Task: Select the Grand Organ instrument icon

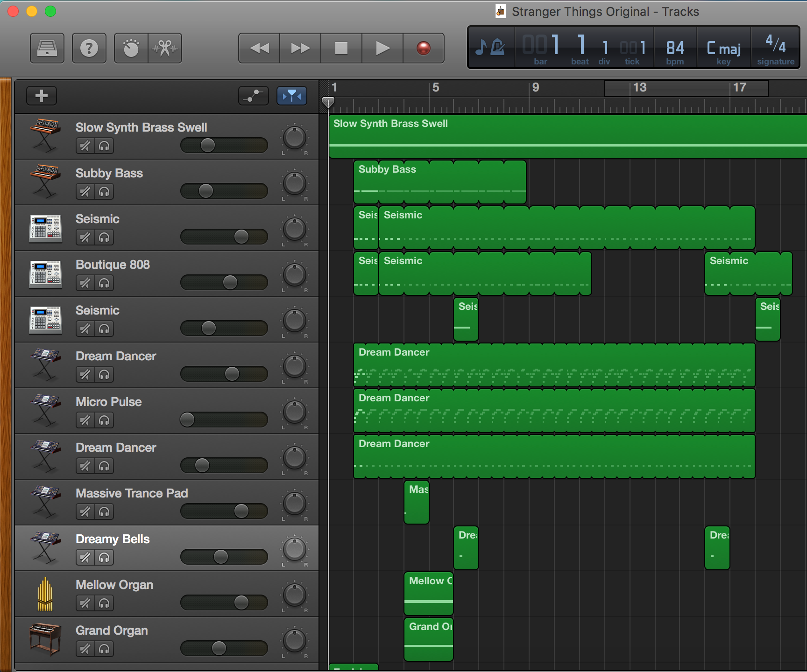Action: tap(45, 639)
